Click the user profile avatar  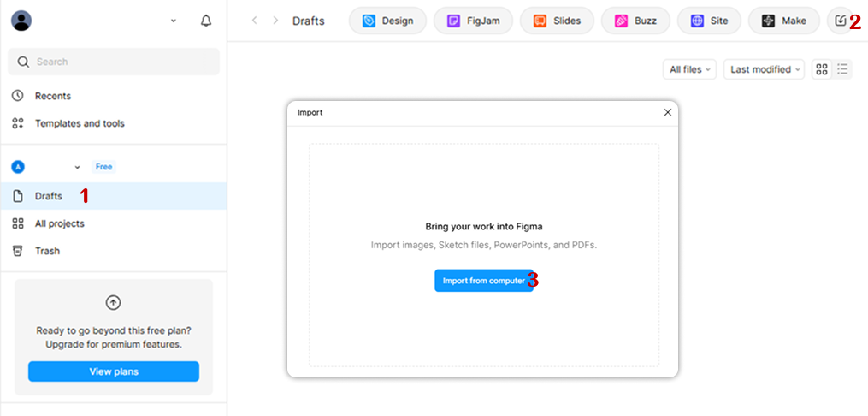coord(21,21)
